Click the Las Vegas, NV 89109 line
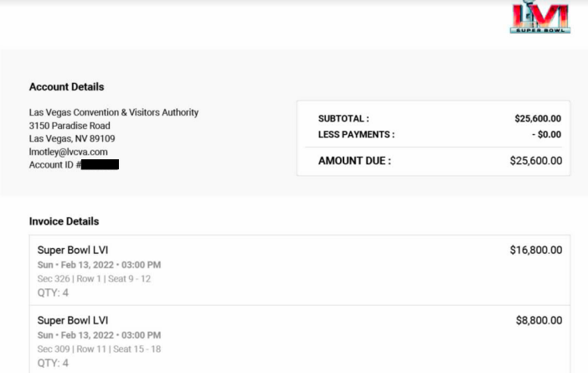 [72, 138]
